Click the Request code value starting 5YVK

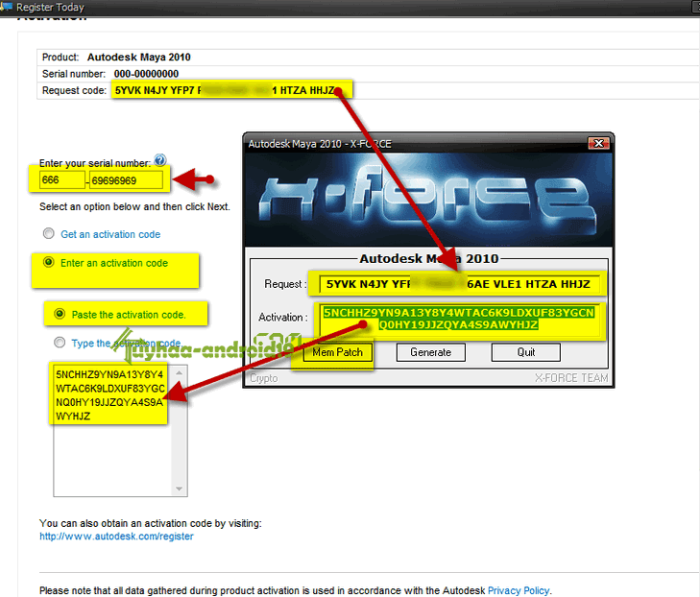[225, 90]
